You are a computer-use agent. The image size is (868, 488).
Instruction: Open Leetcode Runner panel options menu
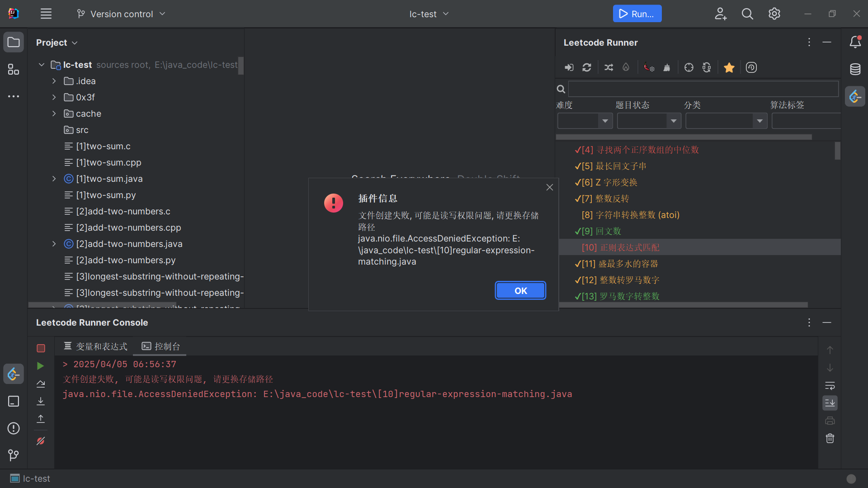click(x=809, y=42)
